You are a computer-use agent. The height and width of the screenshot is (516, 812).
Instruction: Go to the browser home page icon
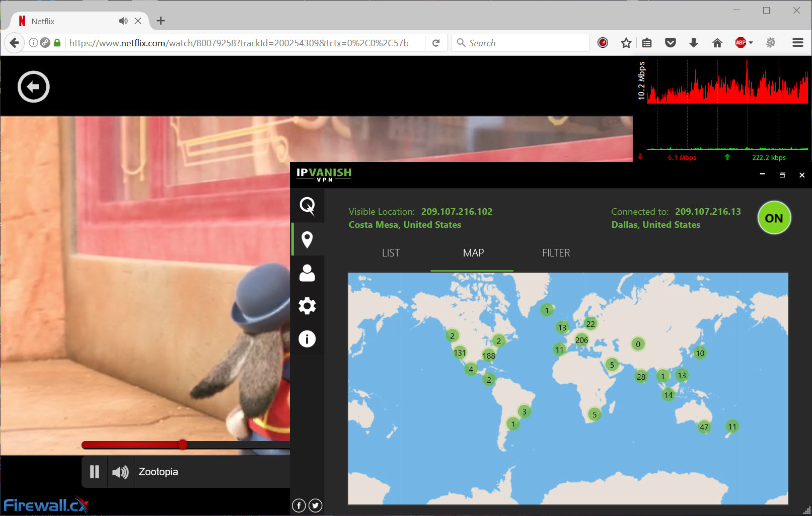tap(717, 43)
